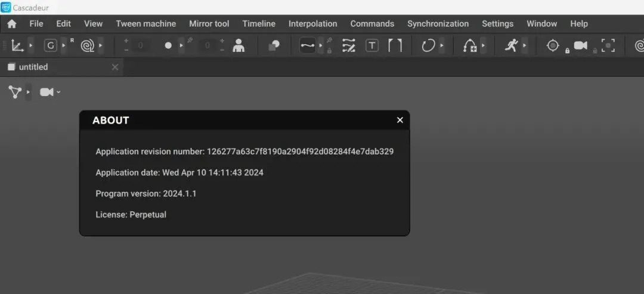Expand the arrow beside the interpolation curve button

click(321, 45)
